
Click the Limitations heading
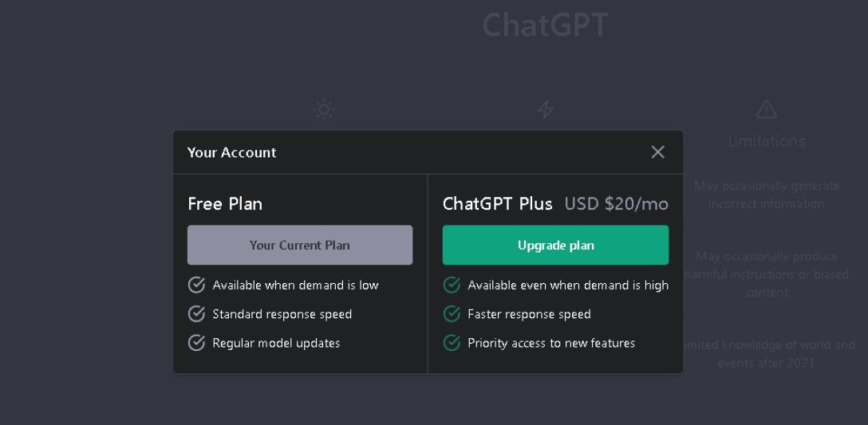(x=766, y=141)
